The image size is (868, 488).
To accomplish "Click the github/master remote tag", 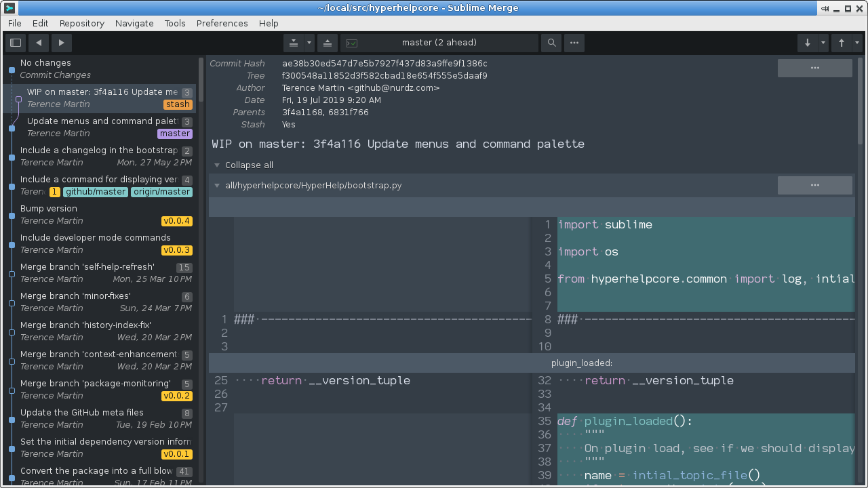I will [x=96, y=192].
